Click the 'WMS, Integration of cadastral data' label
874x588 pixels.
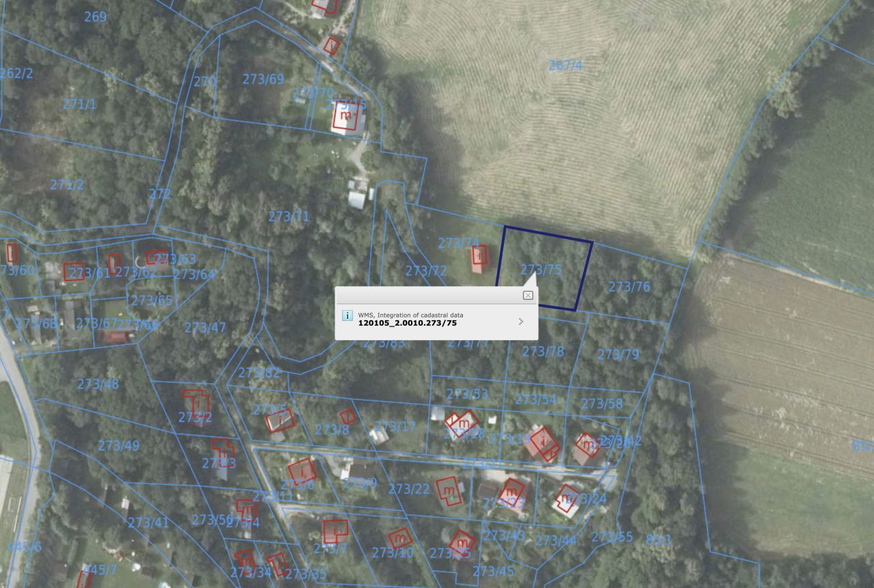pyautogui.click(x=411, y=315)
